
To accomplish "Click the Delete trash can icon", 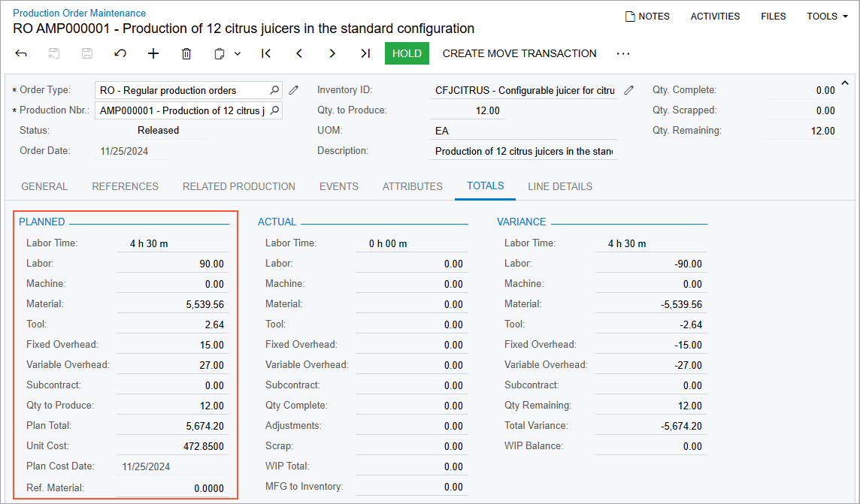I will click(186, 53).
